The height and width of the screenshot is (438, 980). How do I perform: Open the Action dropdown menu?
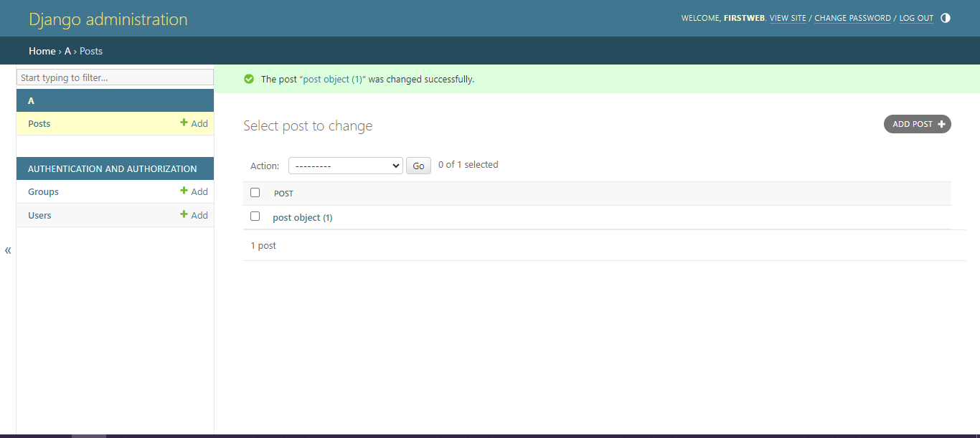pyautogui.click(x=345, y=166)
